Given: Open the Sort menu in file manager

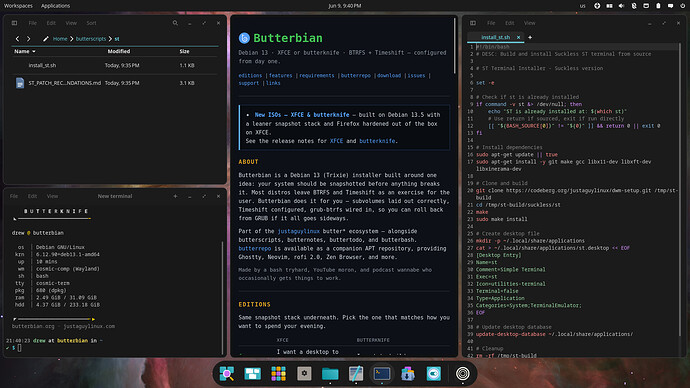Looking at the screenshot, I should coord(91,23).
